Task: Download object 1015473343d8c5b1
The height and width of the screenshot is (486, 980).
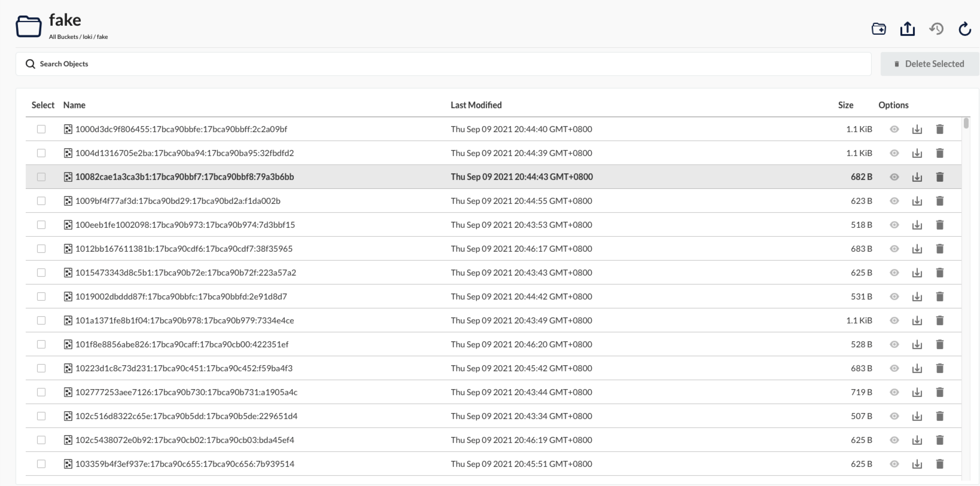Action: (917, 273)
